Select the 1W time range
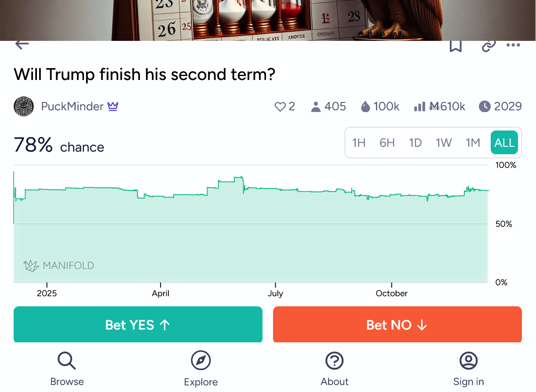 pyautogui.click(x=444, y=143)
